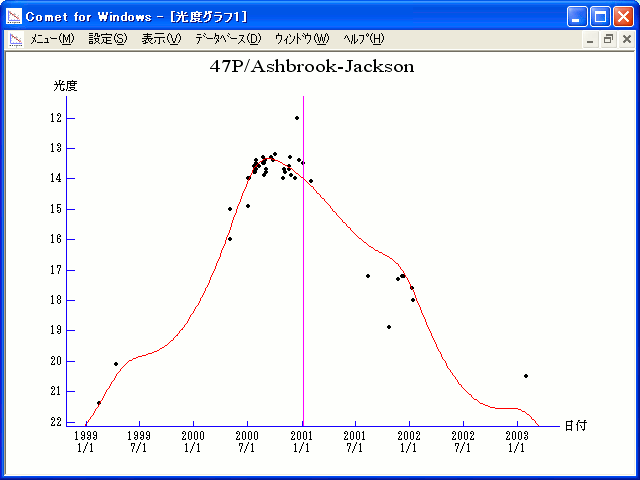
Task: Click the graph document icon beside メニュー
Action: 15,39
